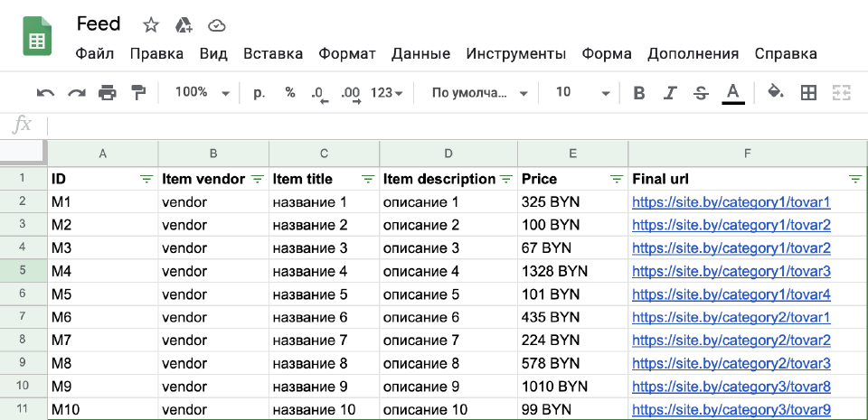Viewport: 868px width, 420px height.
Task: Star the Feed document
Action: click(151, 25)
